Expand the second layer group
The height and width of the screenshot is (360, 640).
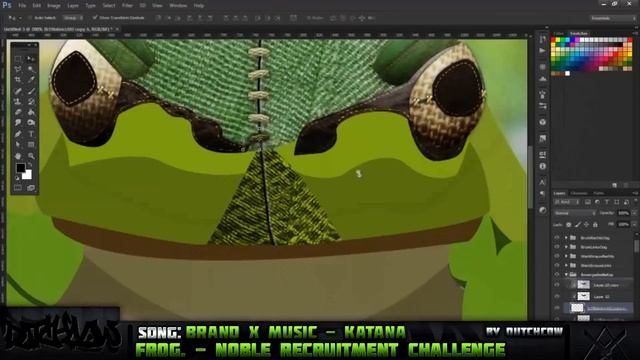point(566,247)
